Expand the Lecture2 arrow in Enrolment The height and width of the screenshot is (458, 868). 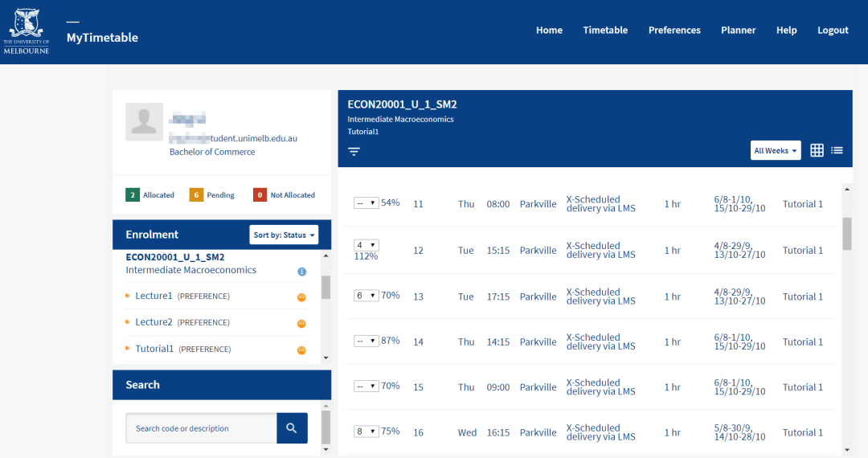pyautogui.click(x=128, y=322)
